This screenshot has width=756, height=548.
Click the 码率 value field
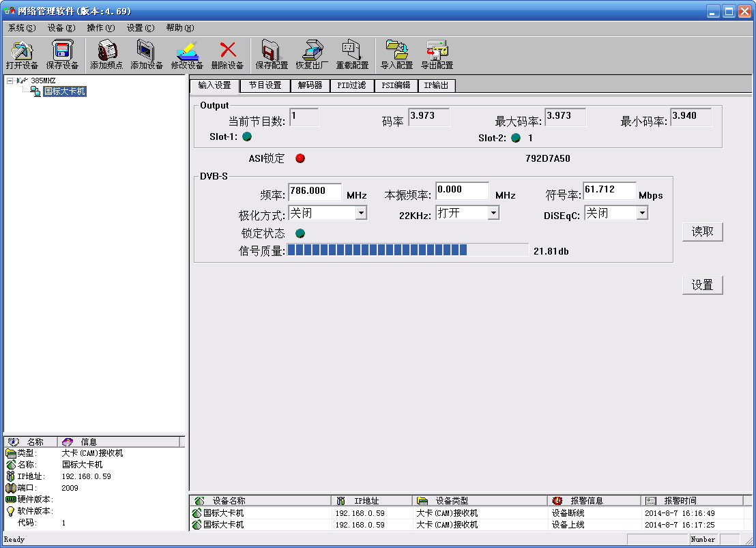click(x=428, y=117)
